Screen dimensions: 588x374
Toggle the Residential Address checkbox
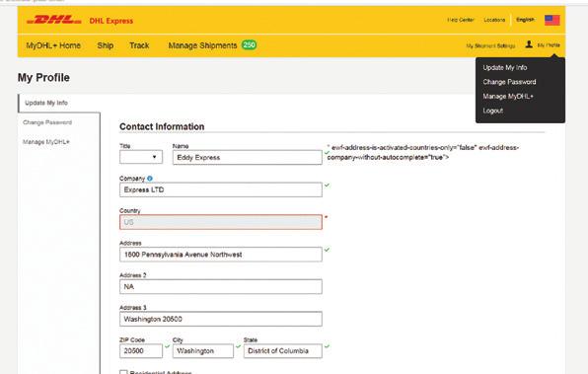[x=123, y=372]
